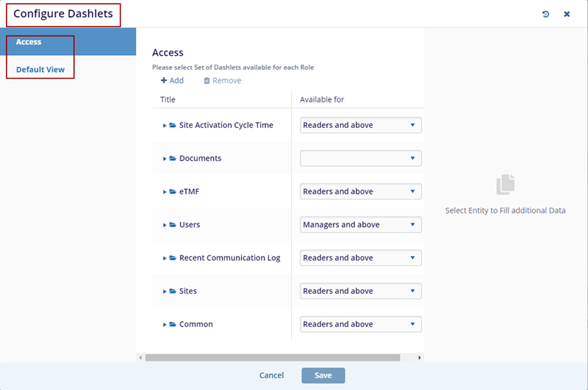This screenshot has height=390, width=588.
Task: Click the folder icon beside Documents
Action: pyautogui.click(x=173, y=159)
